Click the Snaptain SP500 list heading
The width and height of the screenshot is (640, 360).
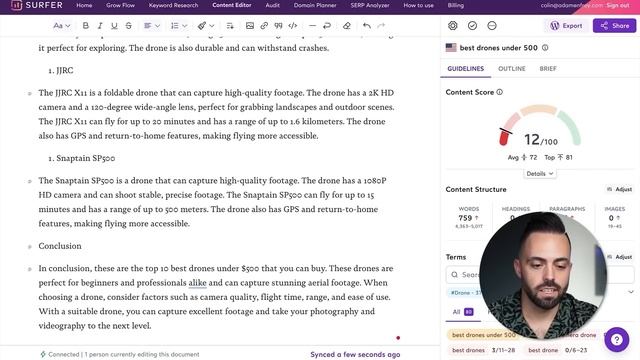[85, 158]
